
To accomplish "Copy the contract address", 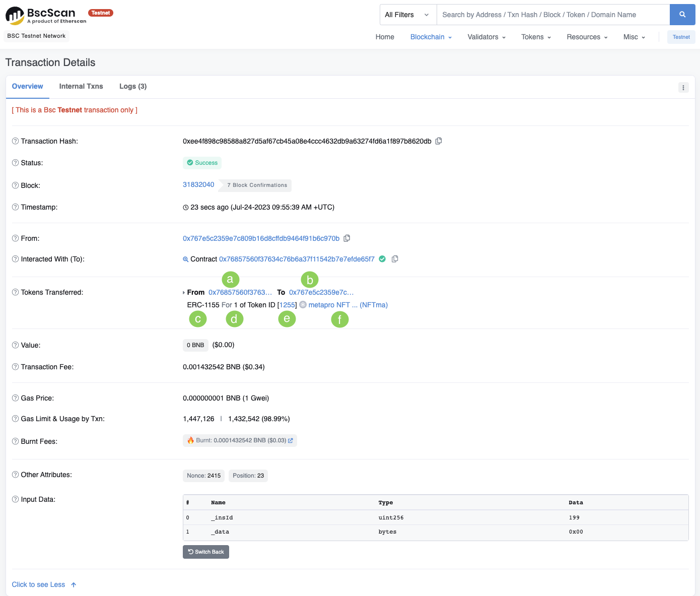I will 395,259.
